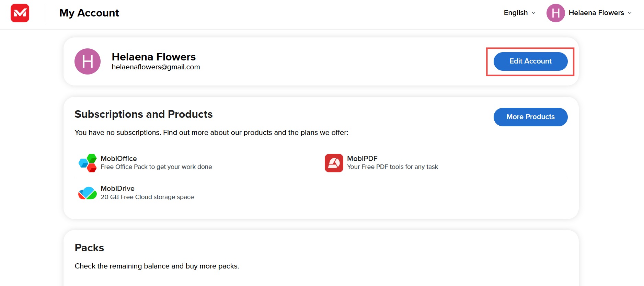Click the Free Office Pack description
The height and width of the screenshot is (286, 644).
(156, 167)
